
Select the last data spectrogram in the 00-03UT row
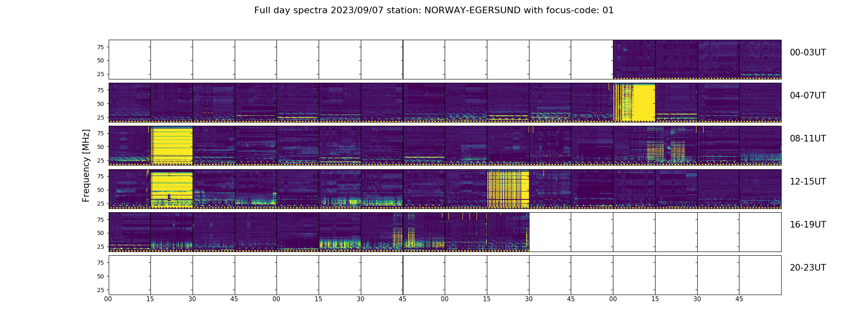pyautogui.click(x=760, y=60)
